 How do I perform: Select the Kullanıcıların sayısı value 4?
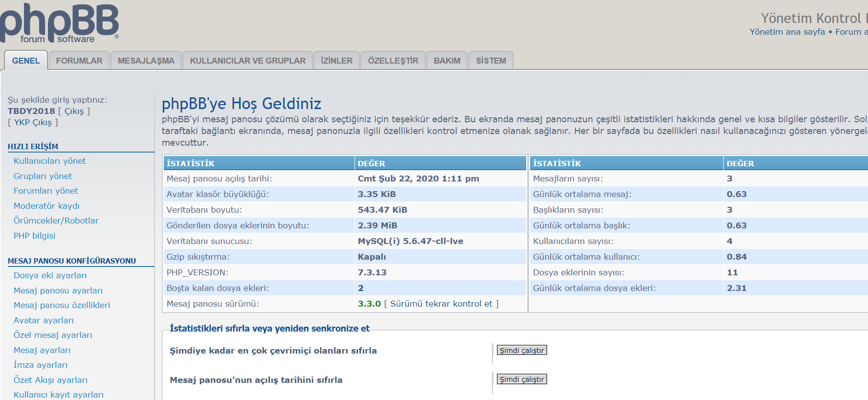coord(730,241)
